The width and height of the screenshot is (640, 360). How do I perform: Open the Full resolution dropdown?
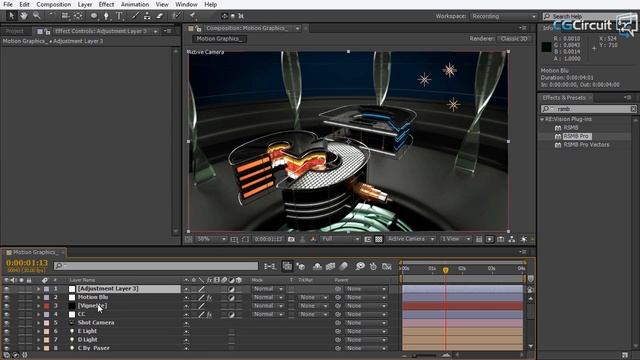pyautogui.click(x=340, y=239)
